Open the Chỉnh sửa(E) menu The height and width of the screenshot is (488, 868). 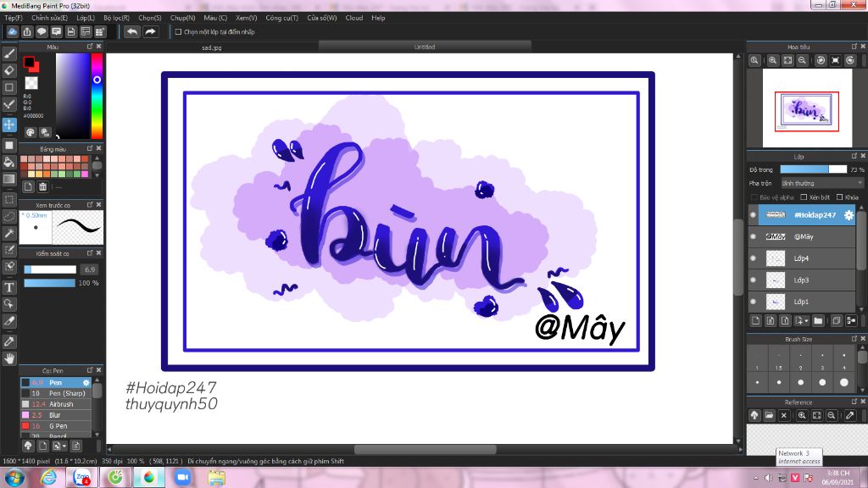(x=49, y=18)
